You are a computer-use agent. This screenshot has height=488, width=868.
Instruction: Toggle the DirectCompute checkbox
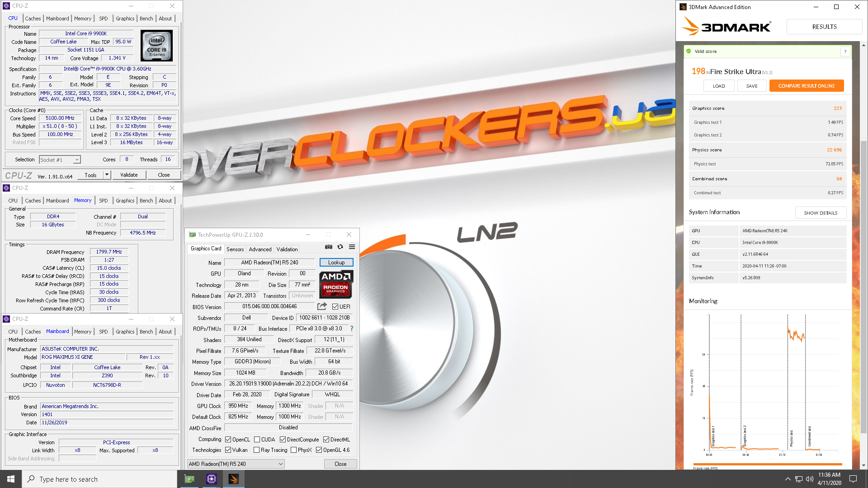[283, 440]
